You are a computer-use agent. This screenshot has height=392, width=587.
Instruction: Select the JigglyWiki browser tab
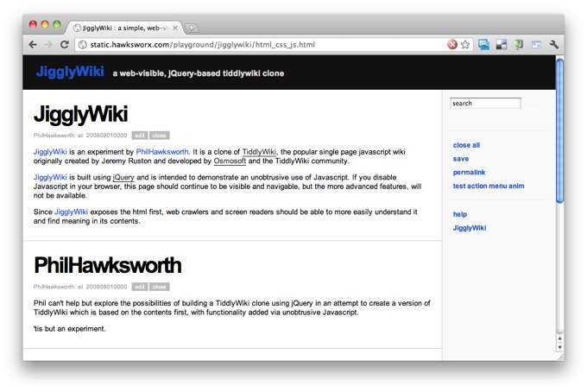pyautogui.click(x=124, y=28)
